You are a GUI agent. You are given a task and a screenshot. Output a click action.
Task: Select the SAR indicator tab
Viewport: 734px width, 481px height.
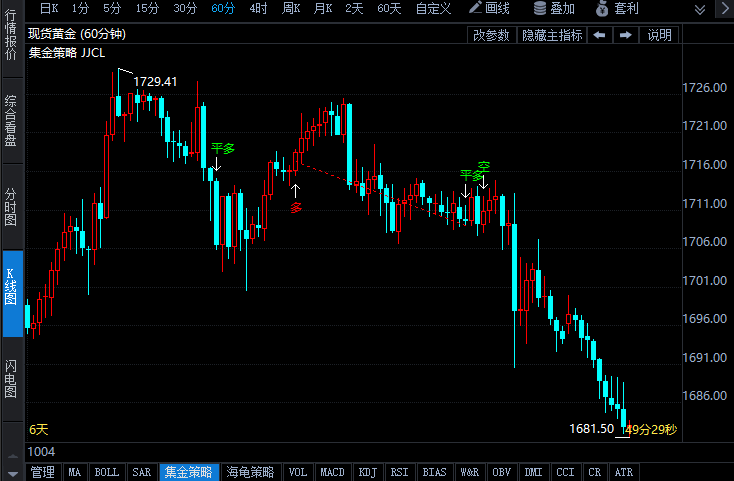[141, 472]
